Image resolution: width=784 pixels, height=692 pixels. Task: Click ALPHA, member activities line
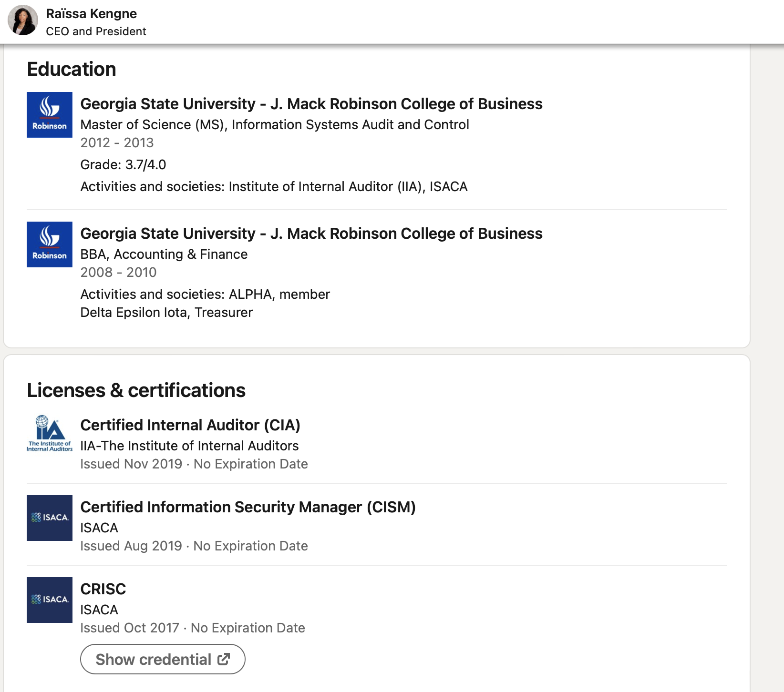pyautogui.click(x=205, y=295)
